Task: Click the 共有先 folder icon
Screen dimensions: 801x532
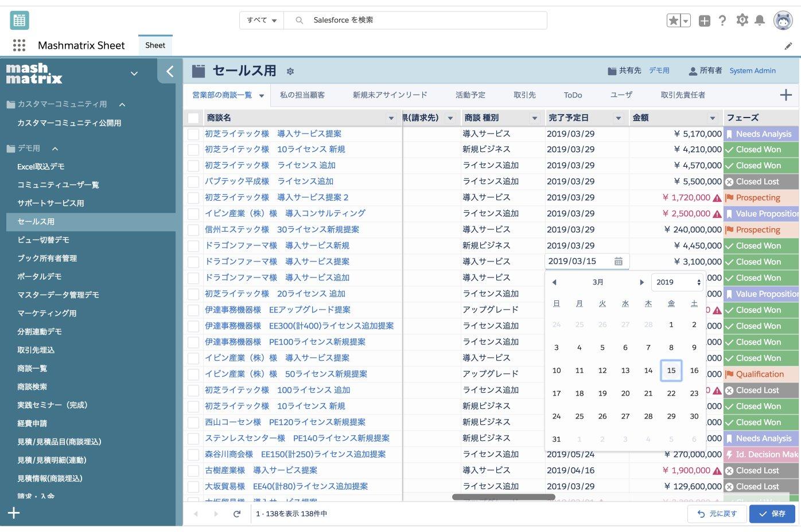Action: 612,71
